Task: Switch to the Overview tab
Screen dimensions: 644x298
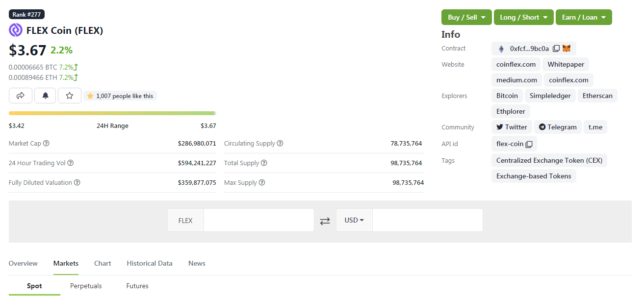Action: pyautogui.click(x=23, y=263)
